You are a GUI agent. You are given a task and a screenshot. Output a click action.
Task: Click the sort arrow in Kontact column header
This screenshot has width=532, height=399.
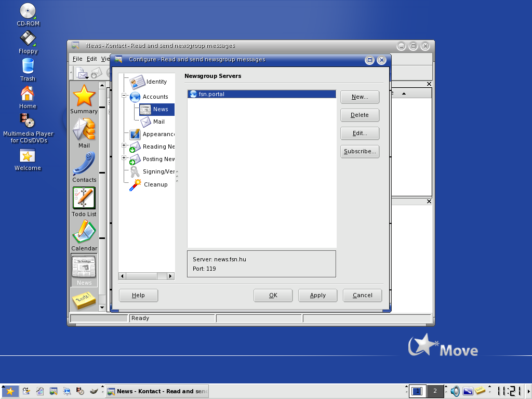pos(404,94)
